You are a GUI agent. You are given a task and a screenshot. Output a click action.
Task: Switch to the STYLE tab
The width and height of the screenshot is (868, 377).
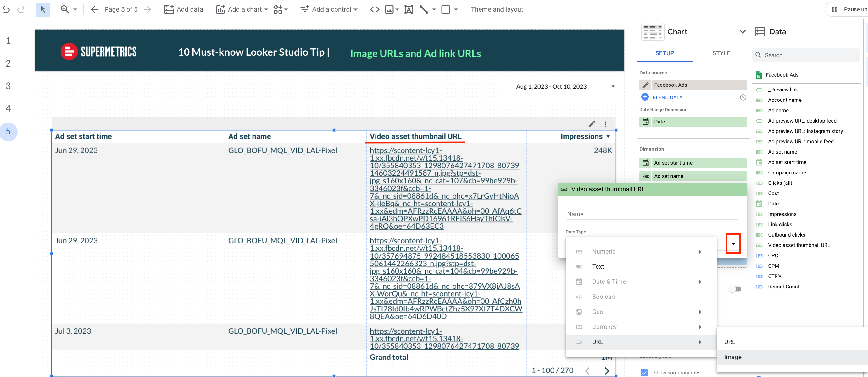coord(721,53)
